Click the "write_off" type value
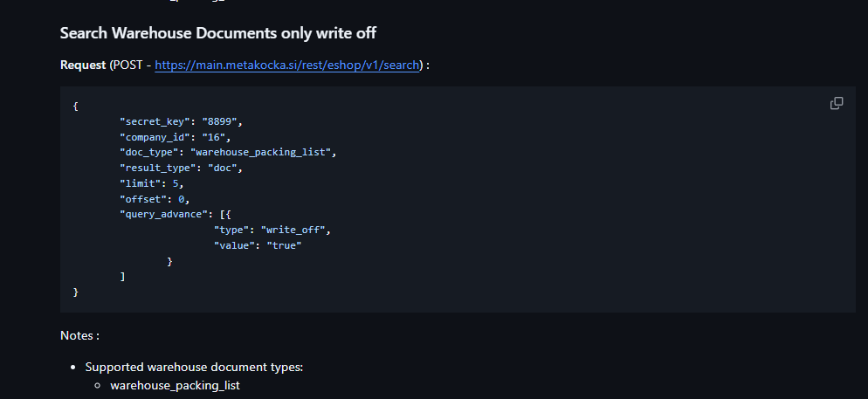Screen dimensions: 868x399 (x=293, y=230)
